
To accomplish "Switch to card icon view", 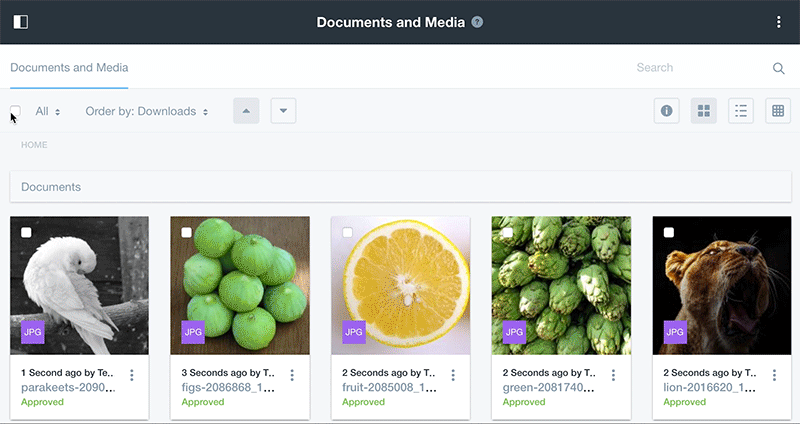I will tap(703, 111).
